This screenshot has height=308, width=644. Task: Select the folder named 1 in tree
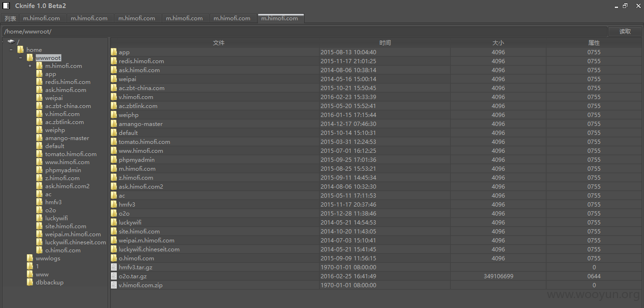[37, 266]
